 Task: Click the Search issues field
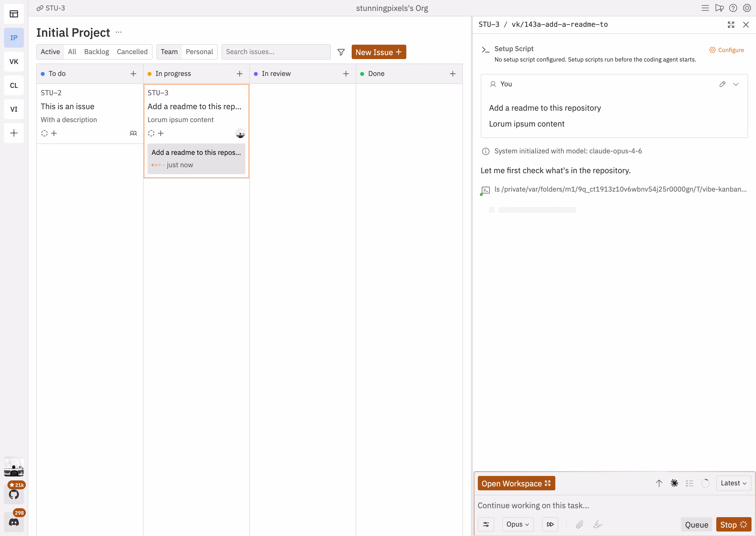pos(276,51)
